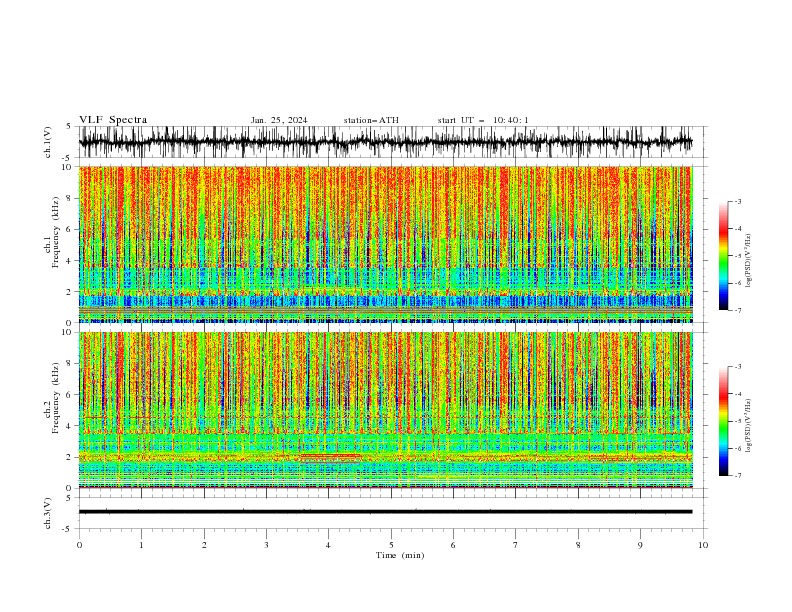Screen dimensions: 792x612
Task: Click the 'Time (min)' axis label
Action: [400, 555]
